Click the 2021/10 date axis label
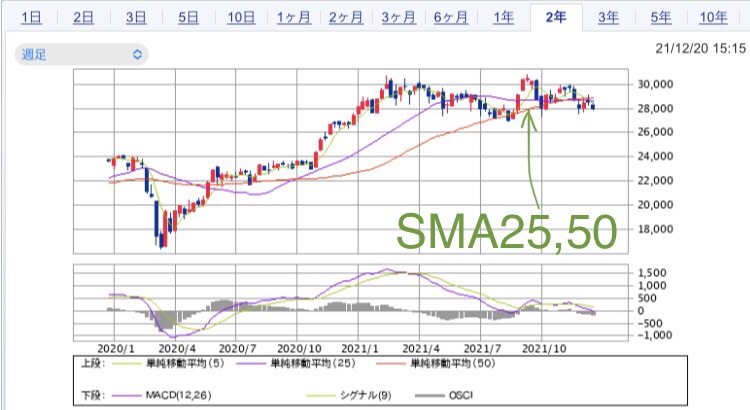750x410 pixels. tap(544, 349)
